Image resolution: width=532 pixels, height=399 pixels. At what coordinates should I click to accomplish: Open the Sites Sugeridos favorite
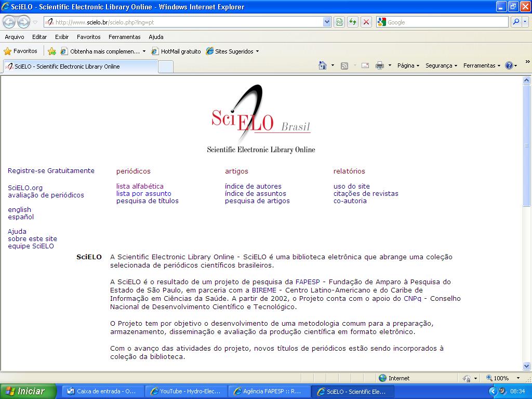tap(232, 51)
